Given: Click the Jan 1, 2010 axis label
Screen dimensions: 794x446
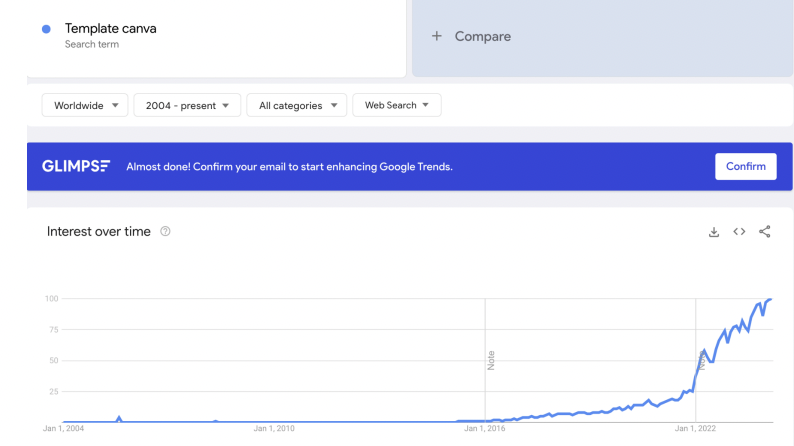Looking at the screenshot, I should point(275,429).
